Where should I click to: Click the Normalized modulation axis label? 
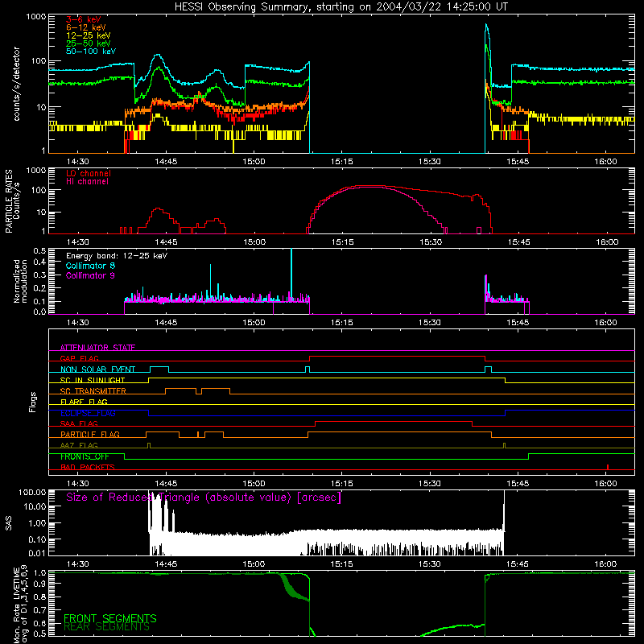point(20,281)
